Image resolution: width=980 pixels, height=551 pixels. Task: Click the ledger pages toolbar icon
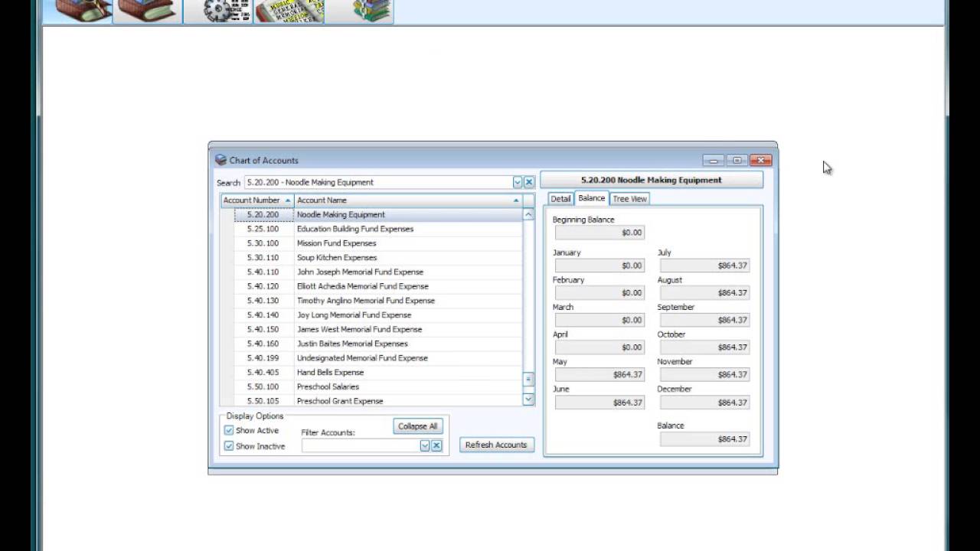289,11
